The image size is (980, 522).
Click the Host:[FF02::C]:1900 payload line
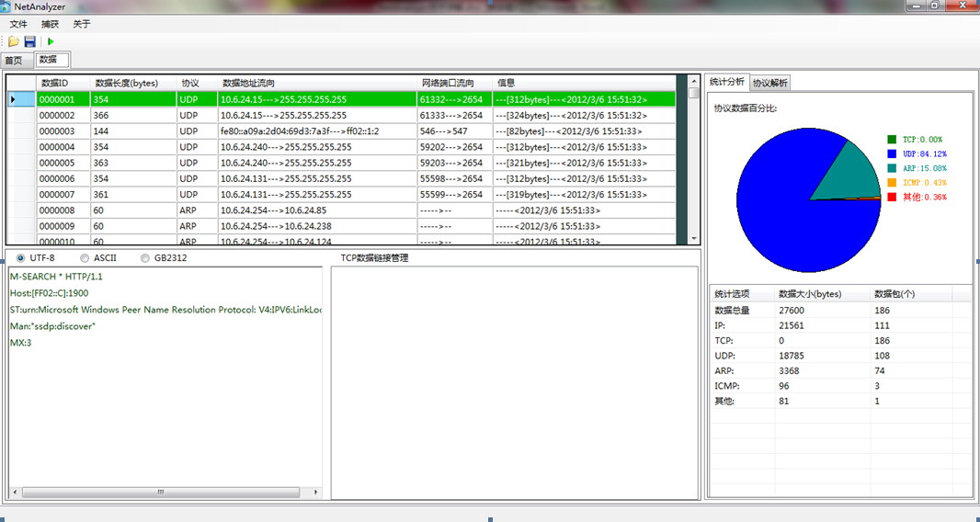point(50,293)
